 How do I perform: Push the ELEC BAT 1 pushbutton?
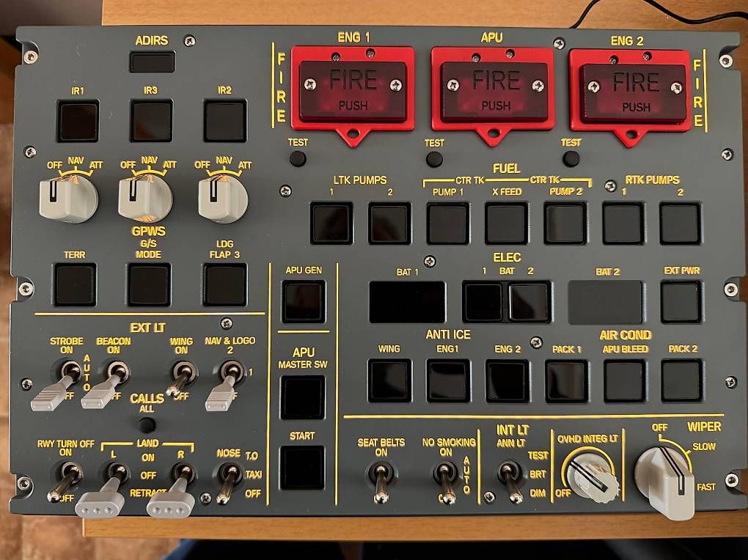click(x=483, y=302)
